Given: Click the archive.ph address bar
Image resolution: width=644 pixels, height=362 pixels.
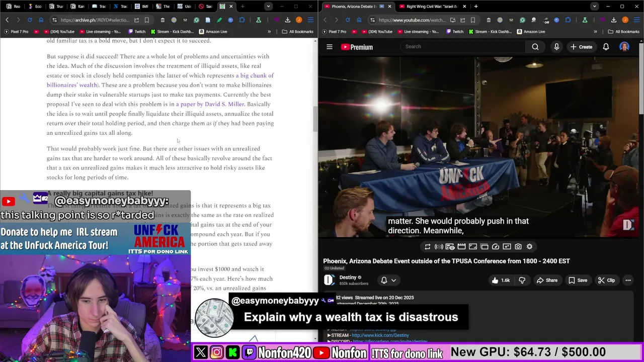Looking at the screenshot, I should [95, 20].
